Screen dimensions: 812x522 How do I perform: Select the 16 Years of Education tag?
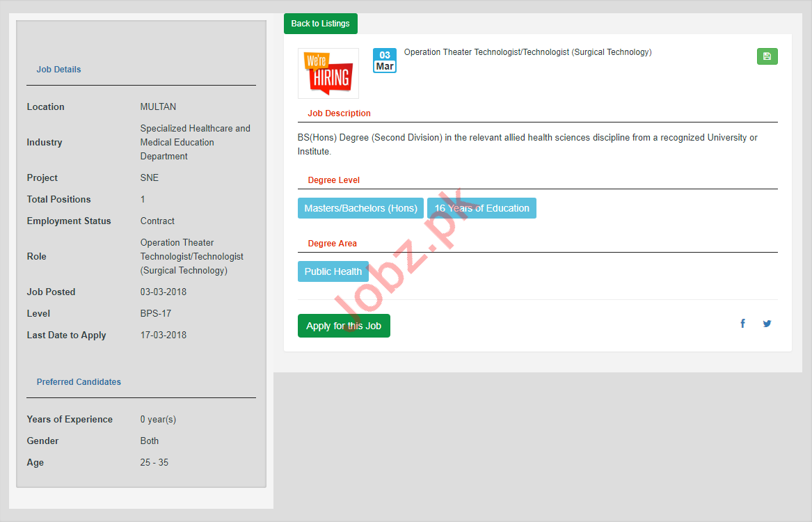pyautogui.click(x=481, y=208)
